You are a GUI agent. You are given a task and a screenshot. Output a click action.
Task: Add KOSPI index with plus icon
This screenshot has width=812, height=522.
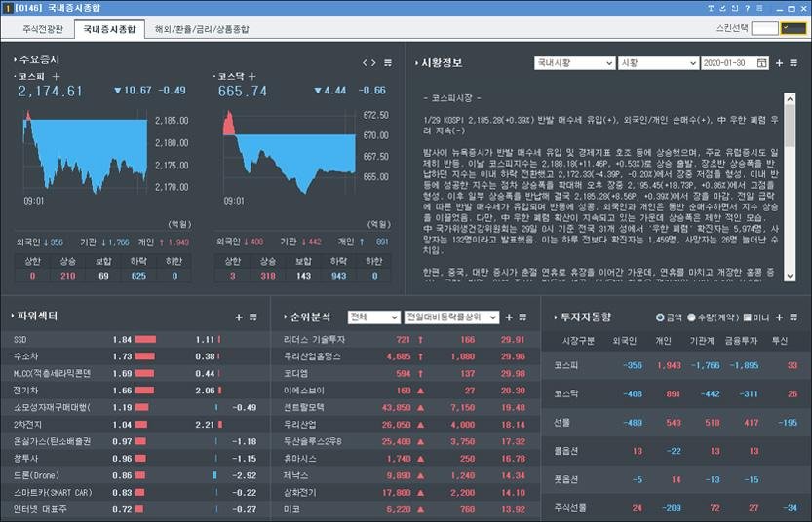(56, 76)
